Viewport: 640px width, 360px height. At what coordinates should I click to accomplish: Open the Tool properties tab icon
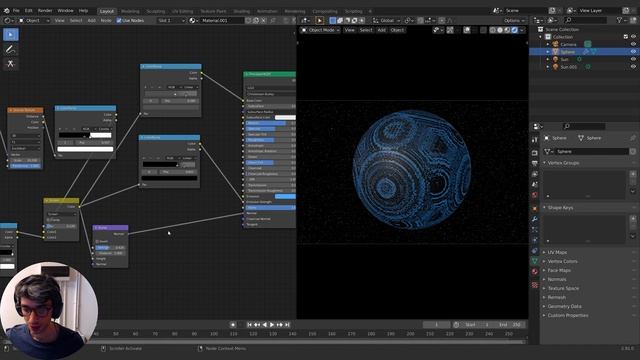point(535,140)
